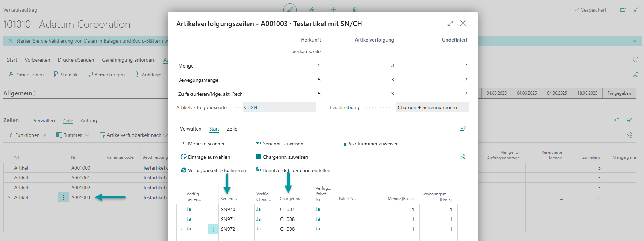Click the collapse page arrows icon top right
The image size is (644, 241).
(x=636, y=10)
